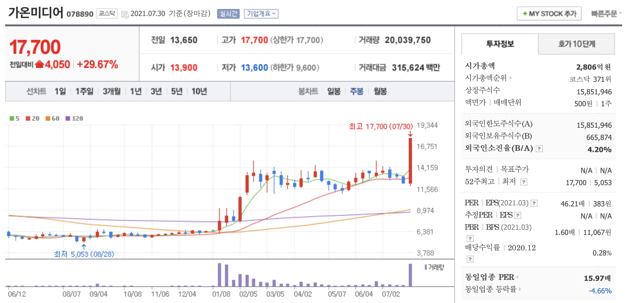Expand the 기업개요 dropdown
Image resolution: width=644 pixels, height=303 pixels.
point(261,14)
